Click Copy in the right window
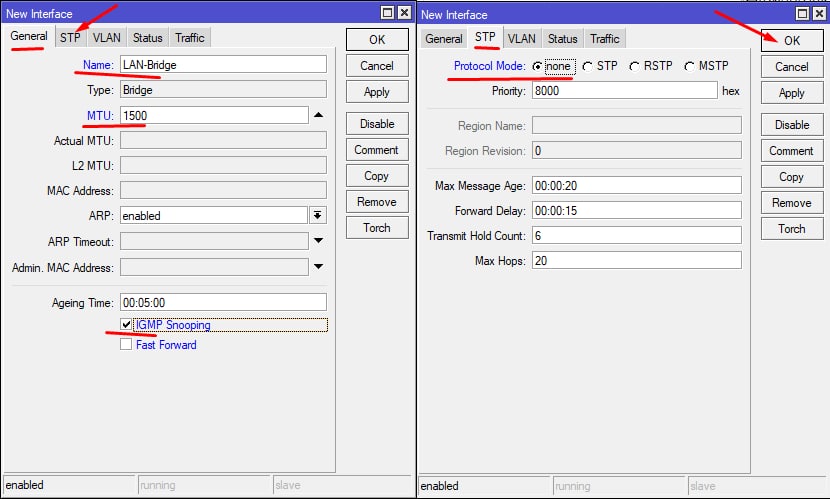 (x=792, y=177)
